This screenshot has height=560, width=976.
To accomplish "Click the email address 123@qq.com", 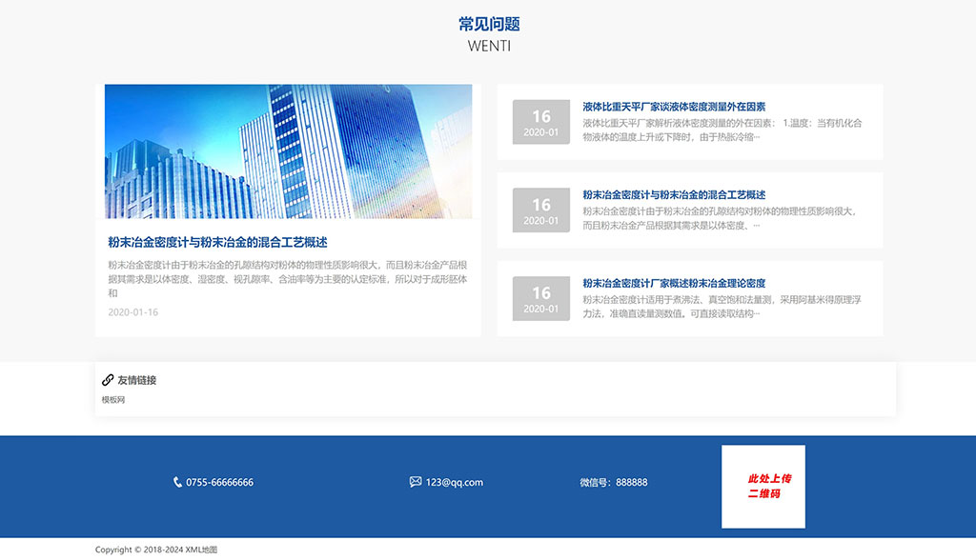I will (x=457, y=482).
